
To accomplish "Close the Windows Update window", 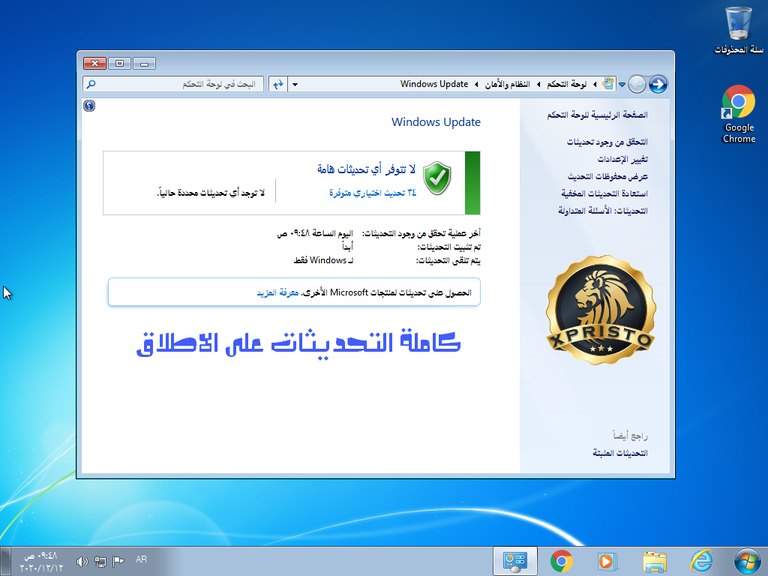I will 95,63.
